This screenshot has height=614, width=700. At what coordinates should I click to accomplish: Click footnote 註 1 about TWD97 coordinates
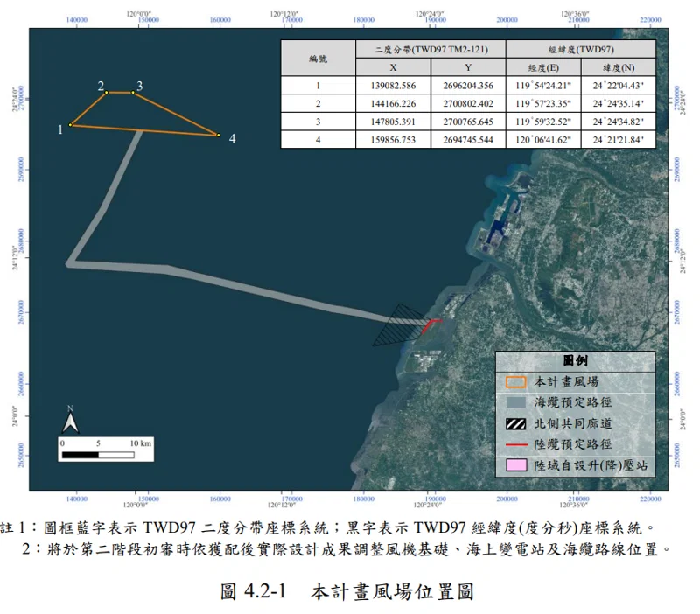[328, 528]
